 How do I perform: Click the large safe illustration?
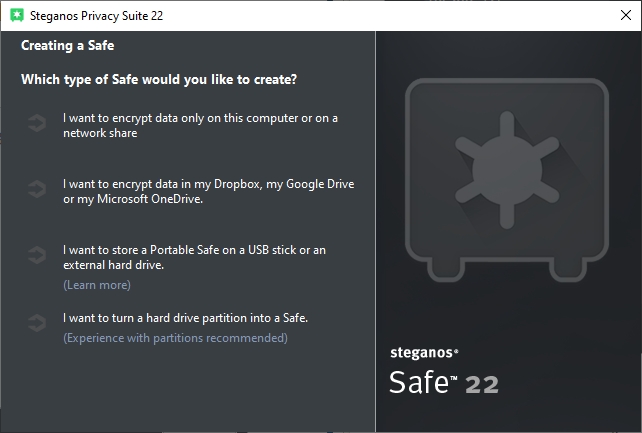(x=506, y=168)
